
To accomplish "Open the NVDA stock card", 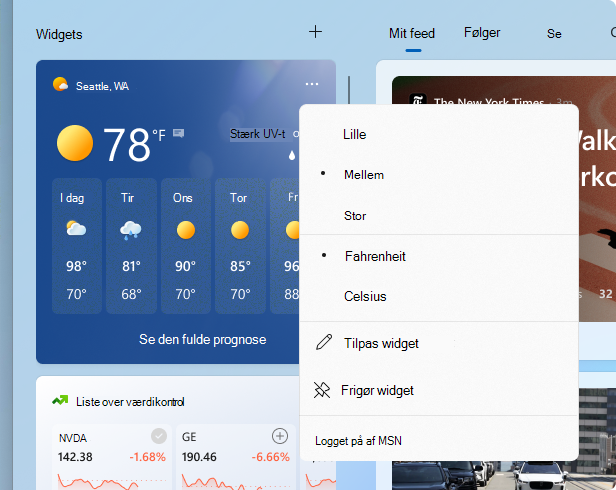I will (x=112, y=457).
